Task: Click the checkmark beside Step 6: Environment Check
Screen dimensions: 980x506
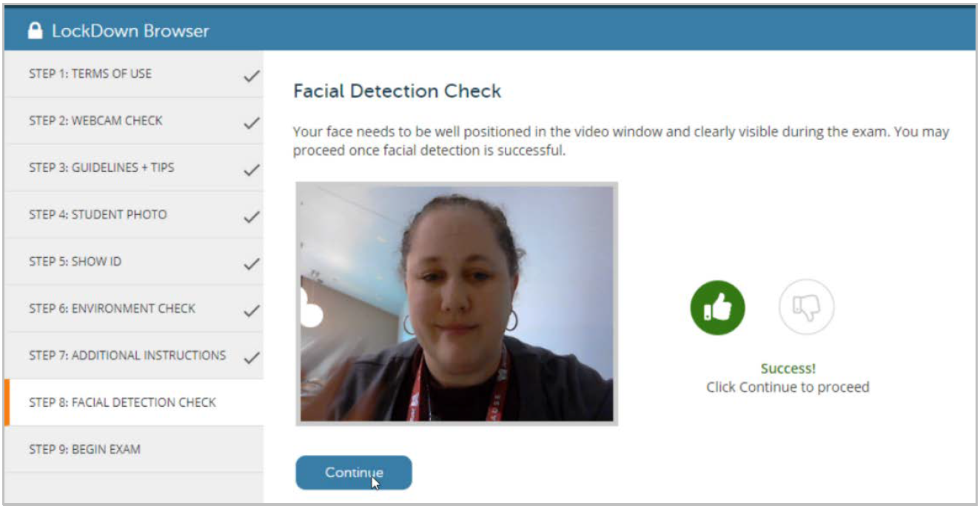Action: pyautogui.click(x=252, y=308)
